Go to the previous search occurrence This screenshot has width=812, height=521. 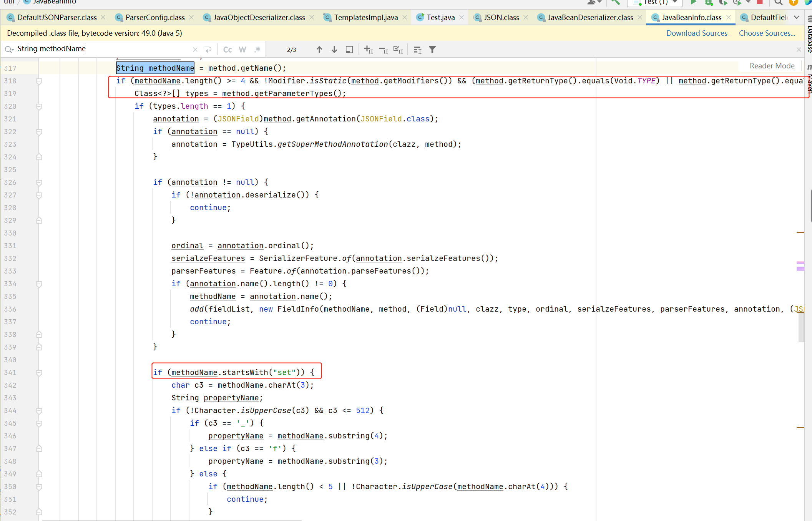(x=319, y=50)
